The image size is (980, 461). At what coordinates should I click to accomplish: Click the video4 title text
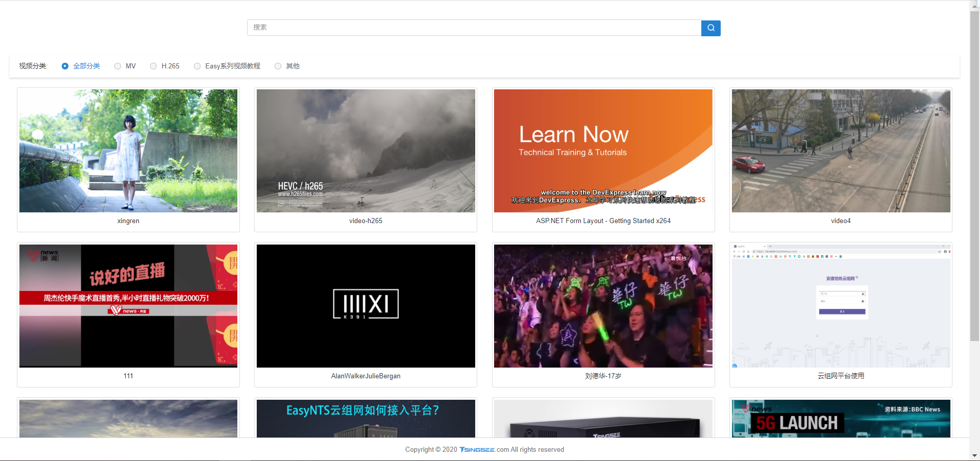[x=841, y=221]
